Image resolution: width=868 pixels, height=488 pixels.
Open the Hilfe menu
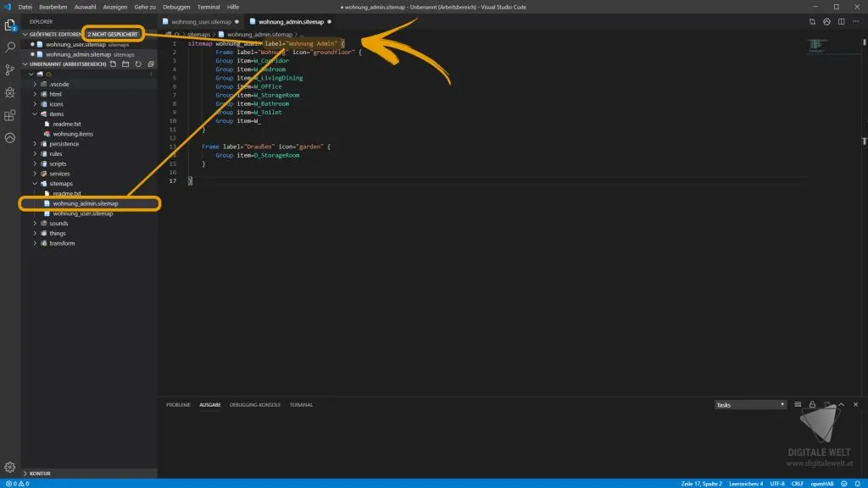[x=233, y=7]
